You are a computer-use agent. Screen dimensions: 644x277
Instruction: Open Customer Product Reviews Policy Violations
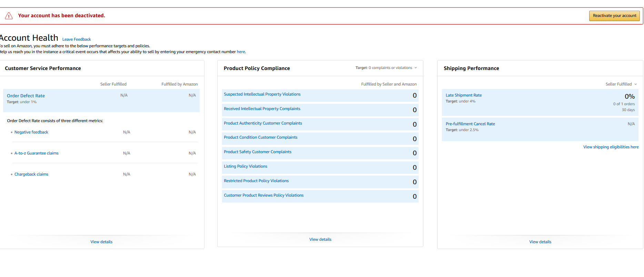tap(264, 195)
